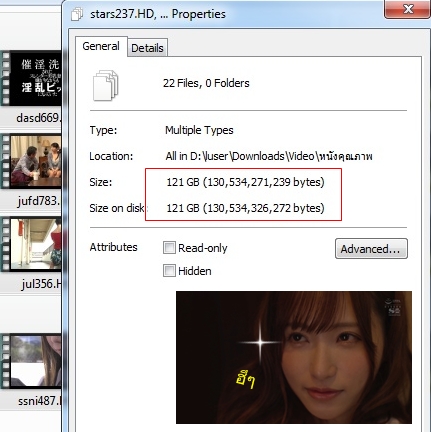
Task: Close the Properties dialog window
Action: click(x=407, y=9)
